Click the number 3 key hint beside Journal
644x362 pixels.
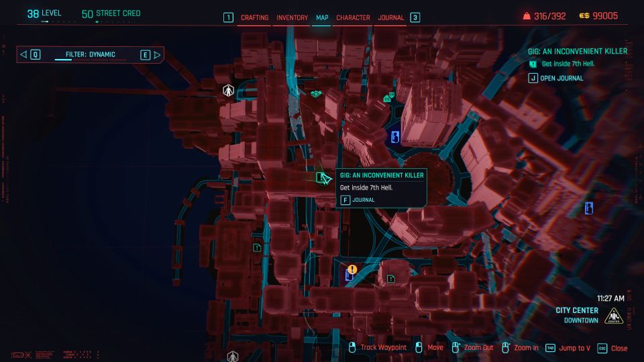(415, 17)
